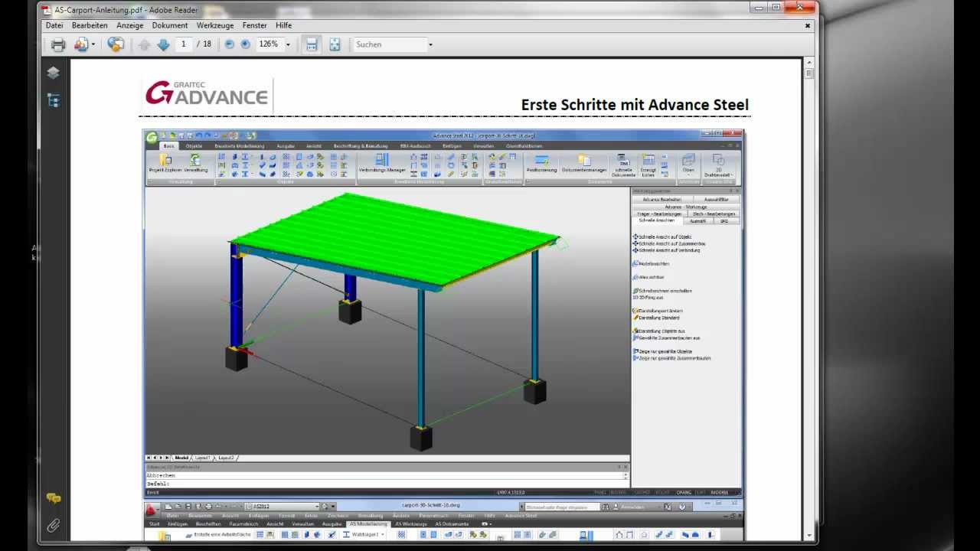The height and width of the screenshot is (551, 980).
Task: Open the Model Tree panel icon
Action: [x=53, y=100]
